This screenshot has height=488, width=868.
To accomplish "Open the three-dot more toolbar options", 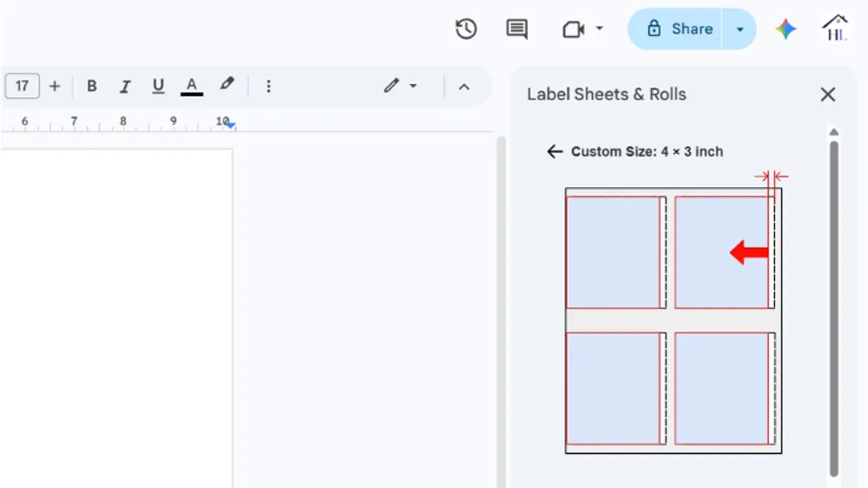I will [x=269, y=86].
